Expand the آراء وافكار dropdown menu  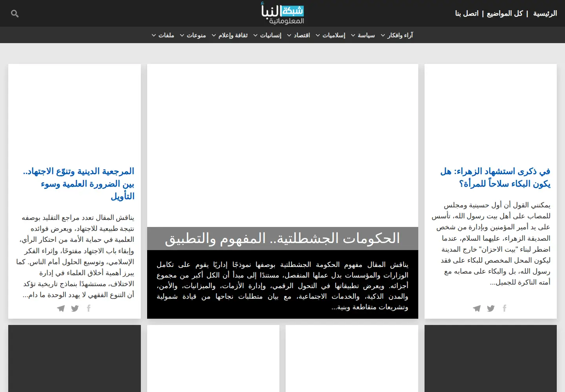(x=397, y=35)
